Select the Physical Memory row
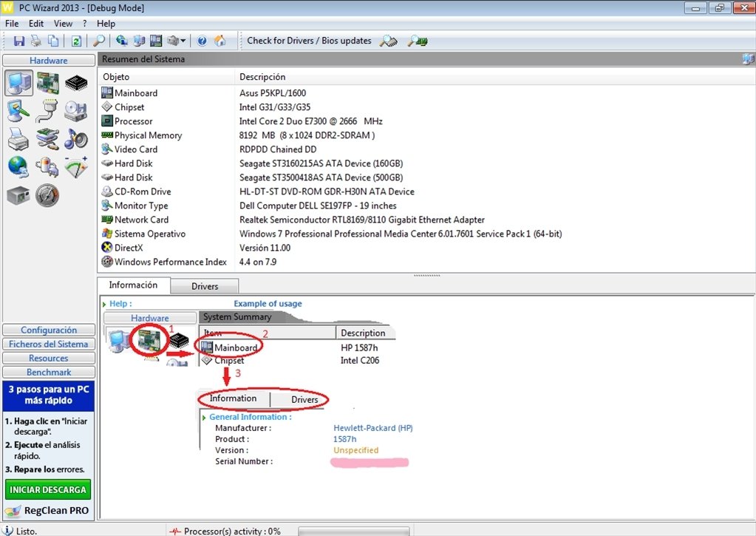The height and width of the screenshot is (536, 756). [426, 135]
